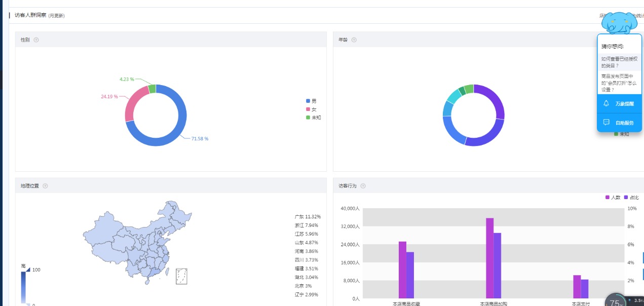The height and width of the screenshot is (306, 644).
Task: Open the 自助服务 self-service button
Action: point(619,123)
